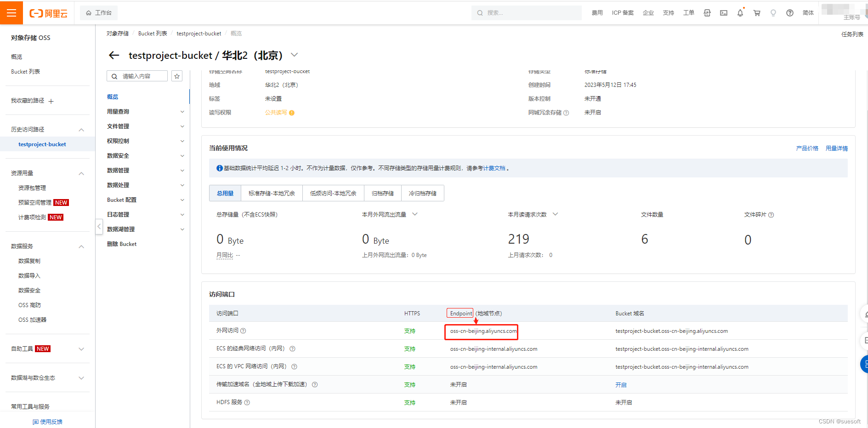Open 删除 Bucket
The width and height of the screenshot is (868, 428).
[122, 244]
